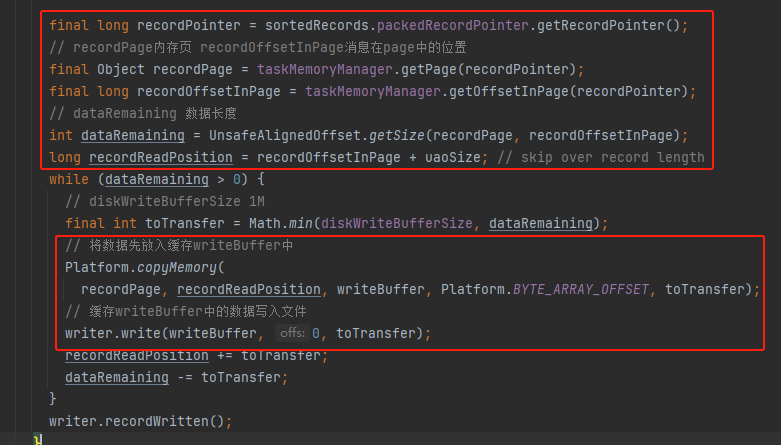781x445 pixels.
Task: Click the comment 'dataRemaining 数据长度'
Action: point(143,113)
